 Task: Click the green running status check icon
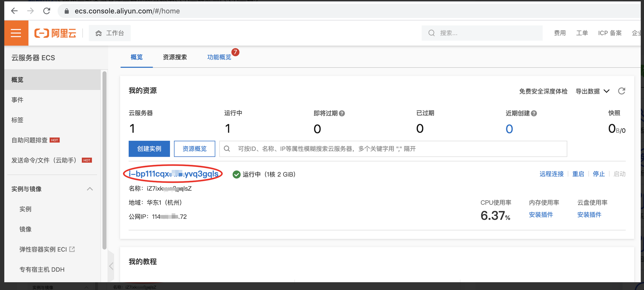pos(236,174)
